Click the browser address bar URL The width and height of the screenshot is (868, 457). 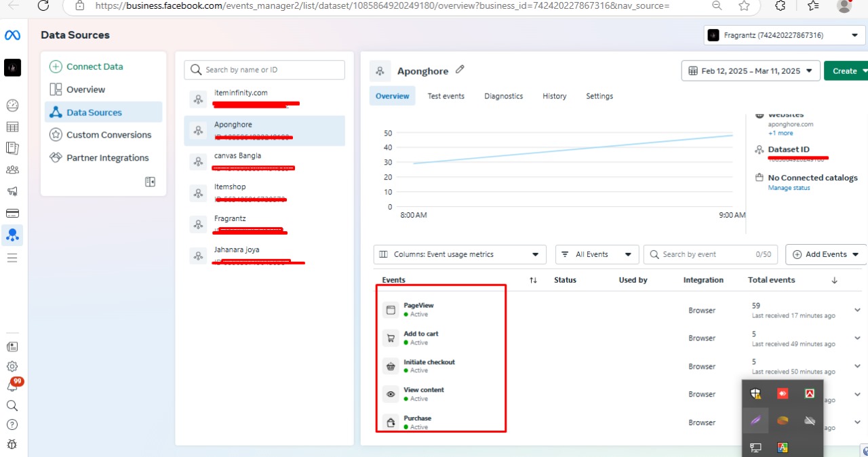(x=382, y=5)
